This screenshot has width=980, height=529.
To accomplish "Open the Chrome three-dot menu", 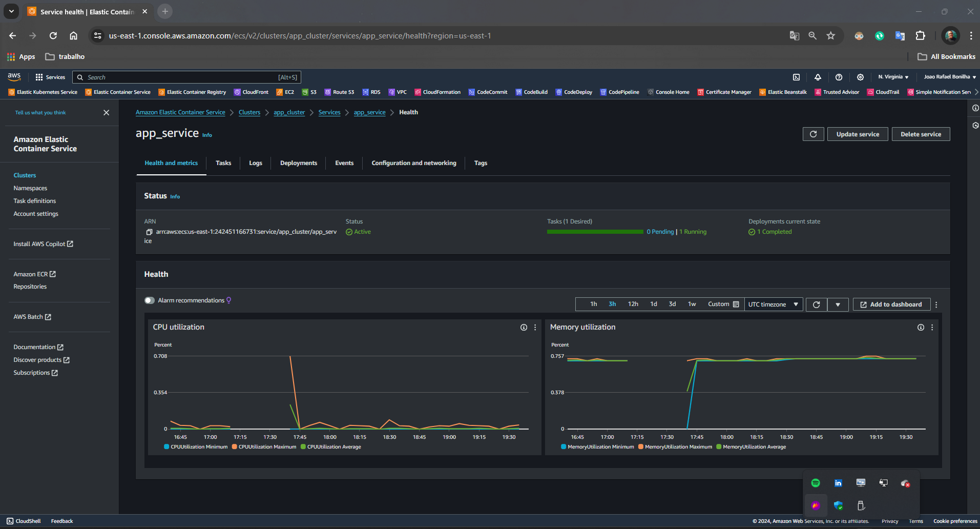I will tap(971, 35).
